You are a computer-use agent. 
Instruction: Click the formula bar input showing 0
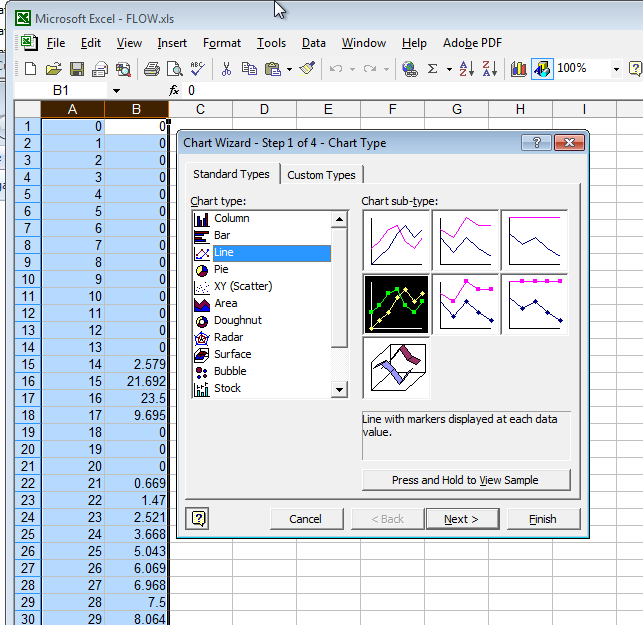[x=412, y=90]
